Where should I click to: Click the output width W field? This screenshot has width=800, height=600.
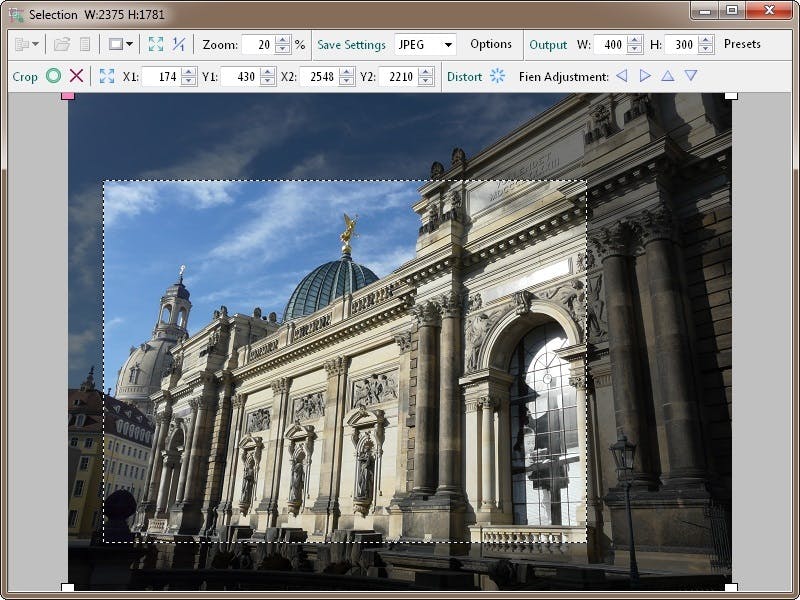coord(608,44)
